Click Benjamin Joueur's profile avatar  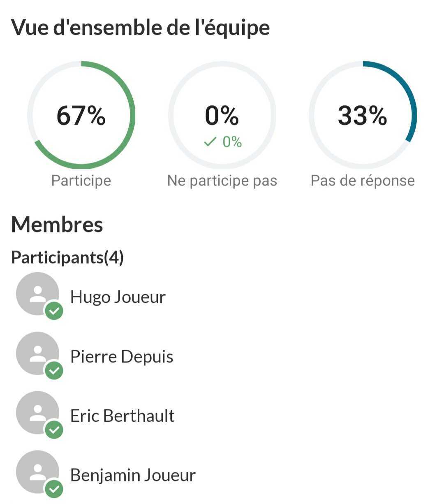(37, 472)
